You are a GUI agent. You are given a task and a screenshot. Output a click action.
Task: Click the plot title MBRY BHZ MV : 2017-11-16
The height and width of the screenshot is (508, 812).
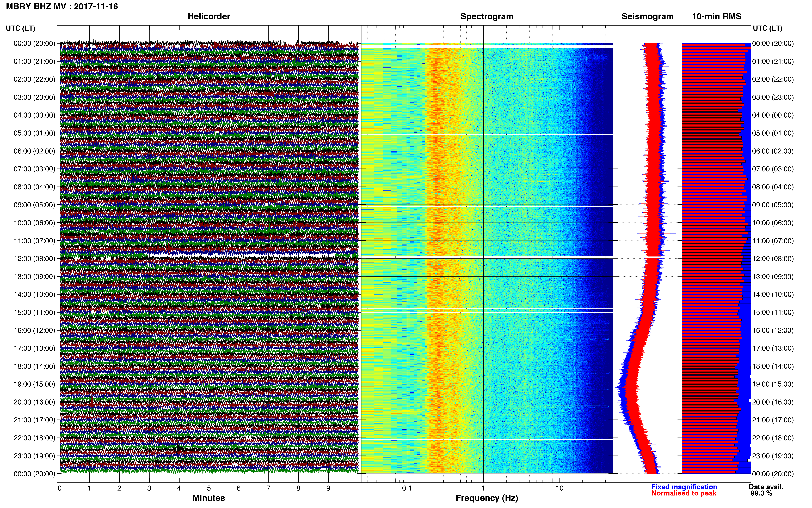coord(62,6)
